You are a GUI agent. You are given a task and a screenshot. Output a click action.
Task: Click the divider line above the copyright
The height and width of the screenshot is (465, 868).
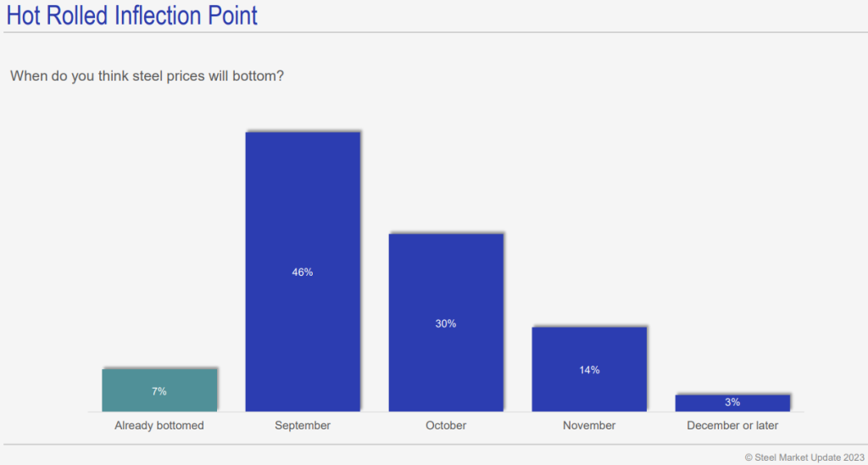434,444
